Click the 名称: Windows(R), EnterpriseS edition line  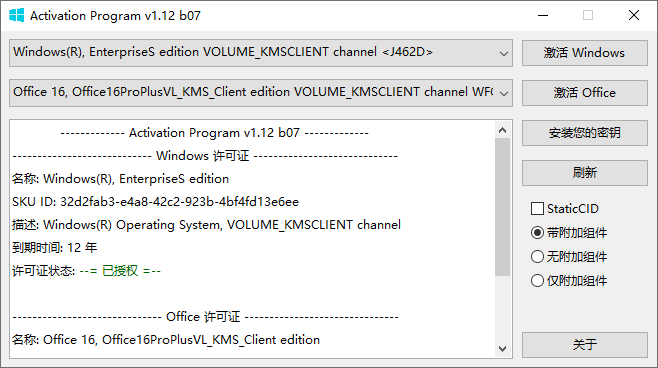click(x=120, y=179)
